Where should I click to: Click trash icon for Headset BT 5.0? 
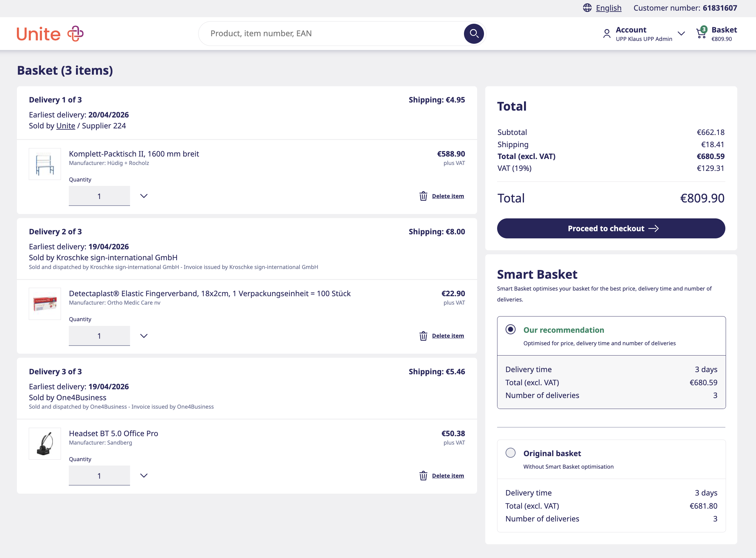423,476
